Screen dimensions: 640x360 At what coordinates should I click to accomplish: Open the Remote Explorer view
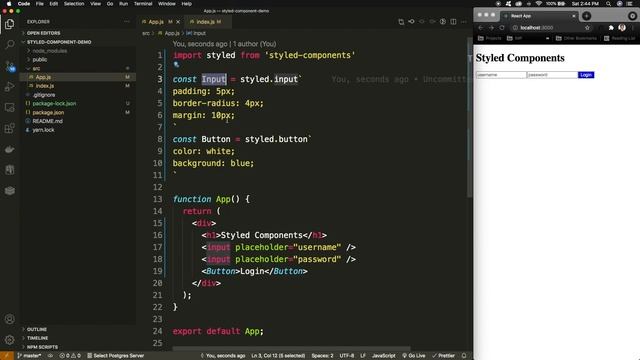pyautogui.click(x=9, y=108)
